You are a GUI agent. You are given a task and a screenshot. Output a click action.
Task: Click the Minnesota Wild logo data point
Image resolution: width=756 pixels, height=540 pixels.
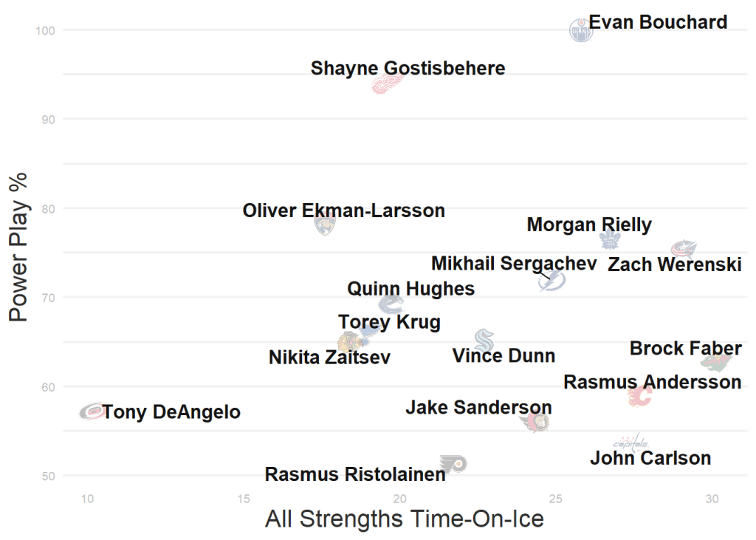[x=716, y=362]
